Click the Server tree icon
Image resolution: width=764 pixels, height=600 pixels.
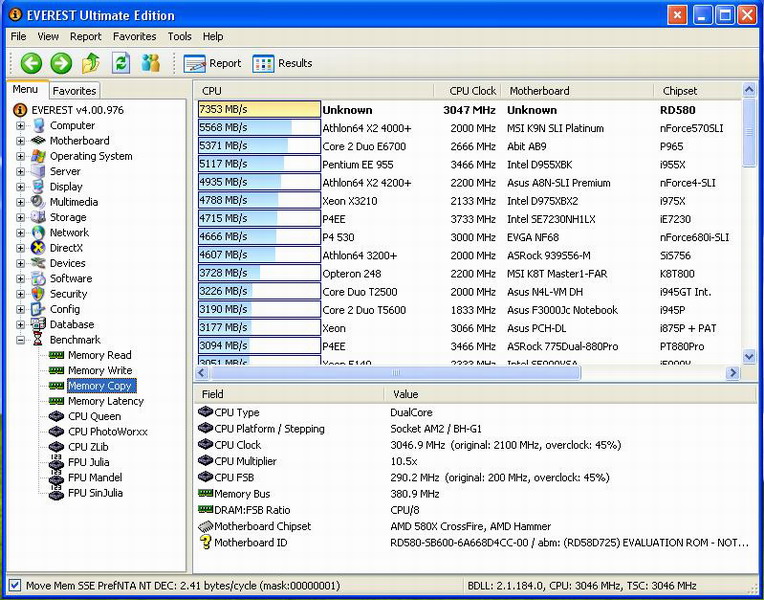click(x=38, y=171)
